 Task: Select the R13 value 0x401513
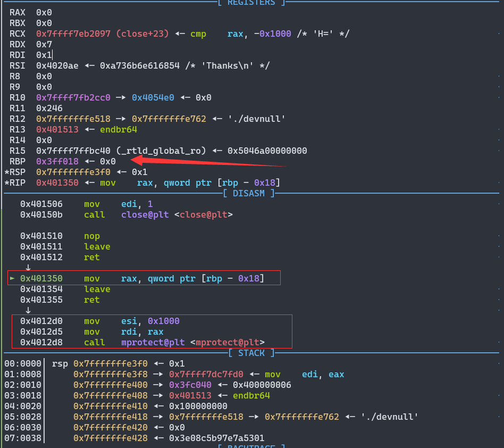tap(57, 130)
